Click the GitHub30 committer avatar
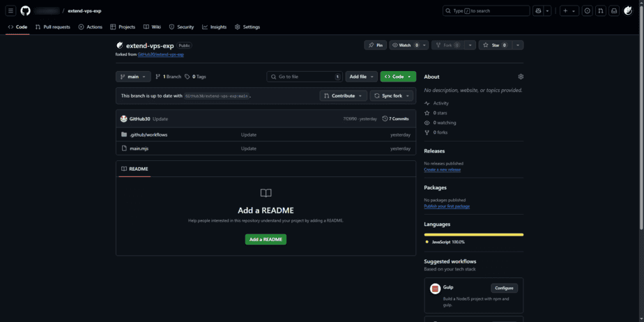Image resolution: width=644 pixels, height=322 pixels. pyautogui.click(x=123, y=118)
